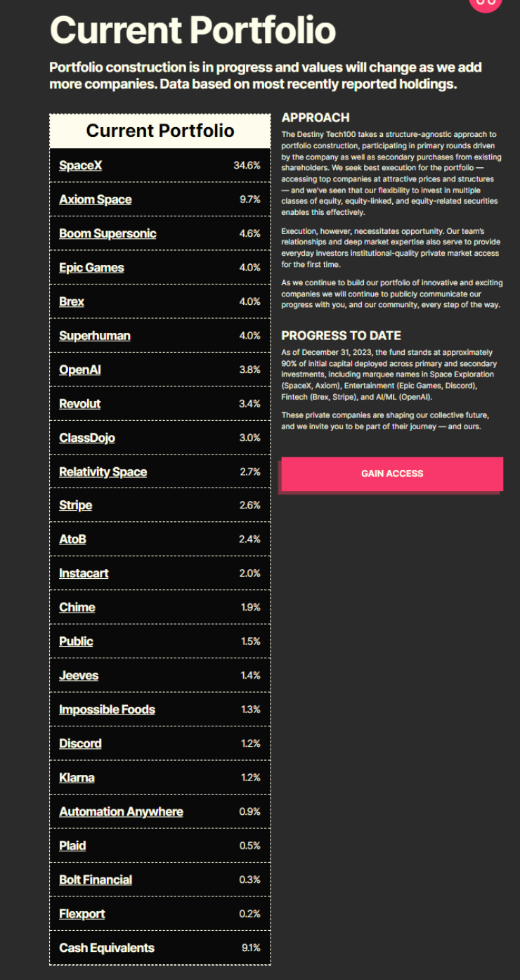Open the SpaceX portfolio link
The image size is (520, 980).
pyautogui.click(x=81, y=166)
